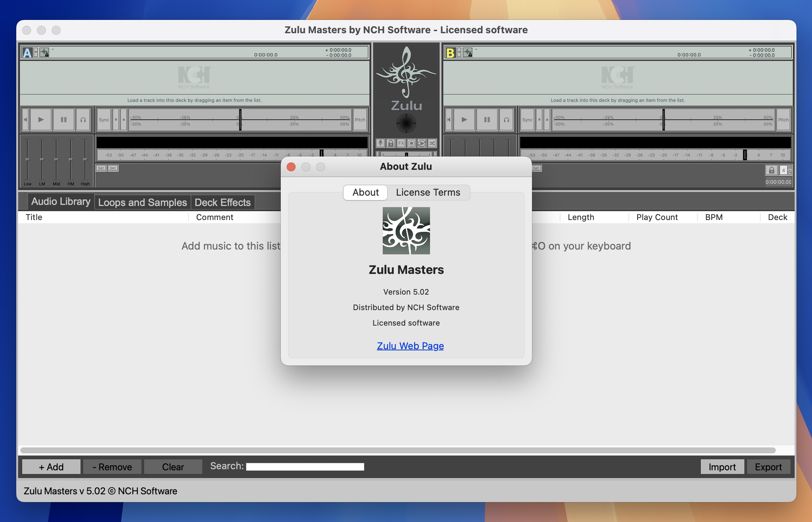
Task: Click Deck A pitch slider handle
Action: (240, 120)
